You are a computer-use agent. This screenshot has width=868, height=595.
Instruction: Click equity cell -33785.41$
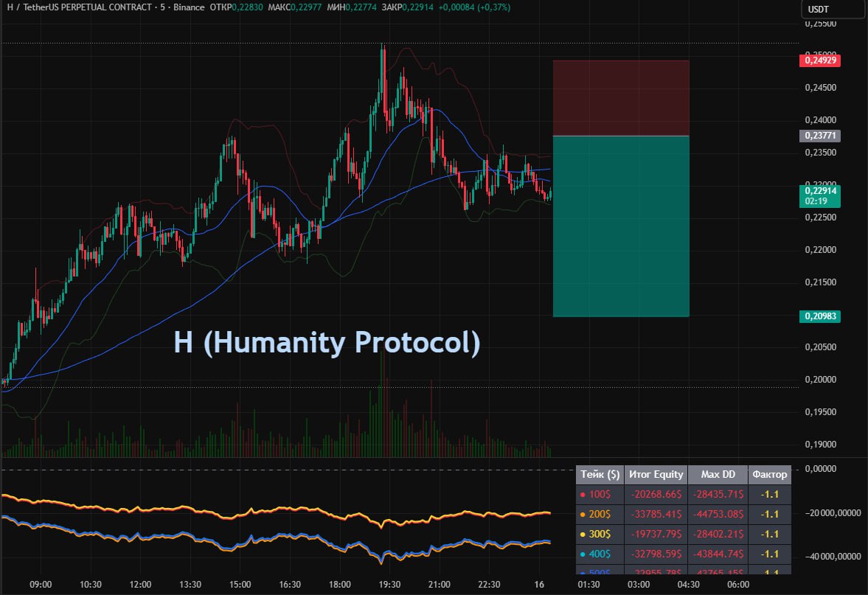(x=656, y=514)
